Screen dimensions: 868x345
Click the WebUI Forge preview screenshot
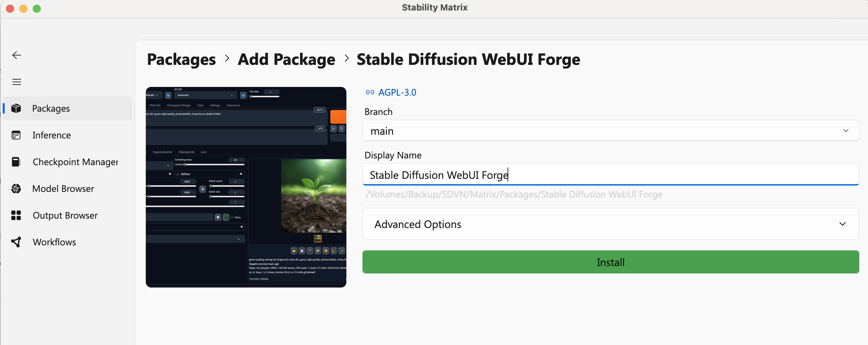[246, 187]
